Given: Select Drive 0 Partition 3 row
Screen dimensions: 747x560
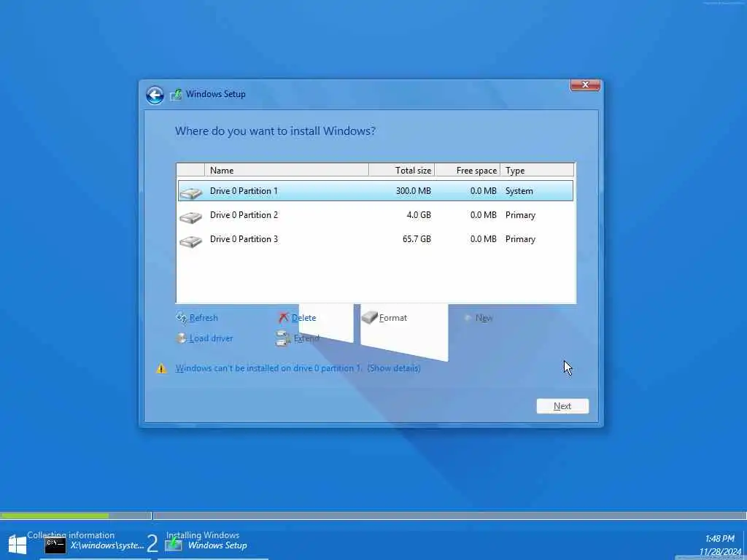Looking at the screenshot, I should coord(376,239).
